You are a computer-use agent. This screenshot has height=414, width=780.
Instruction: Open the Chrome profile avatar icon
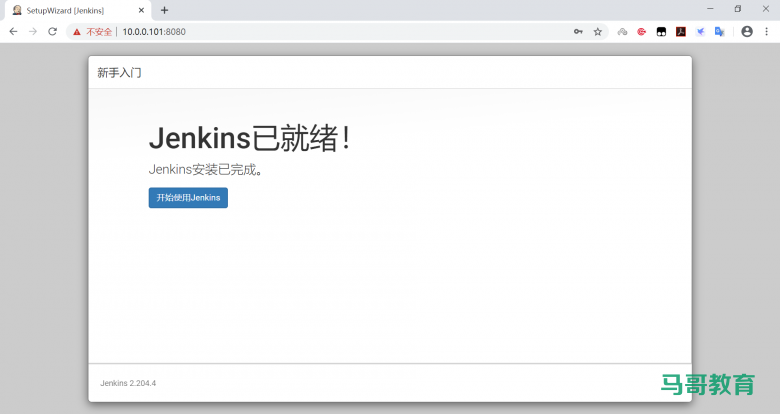[747, 31]
